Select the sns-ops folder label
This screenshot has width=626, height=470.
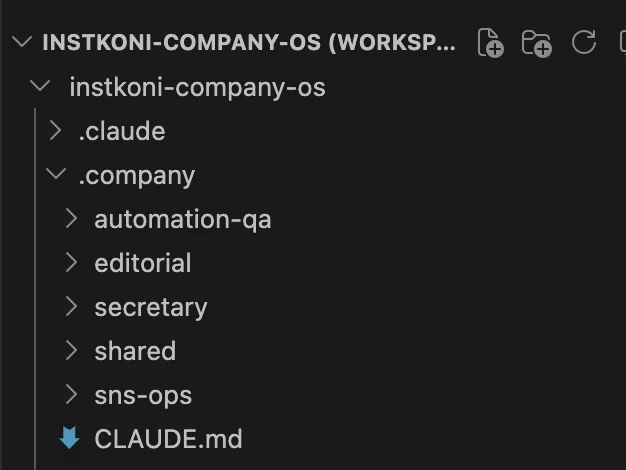click(143, 396)
